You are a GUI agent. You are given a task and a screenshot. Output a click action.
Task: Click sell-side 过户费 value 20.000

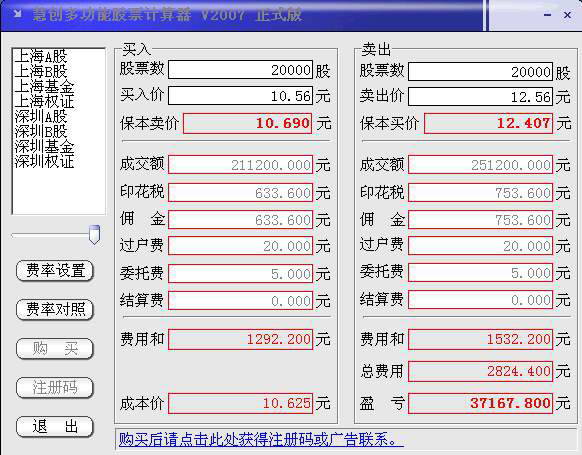tap(481, 246)
